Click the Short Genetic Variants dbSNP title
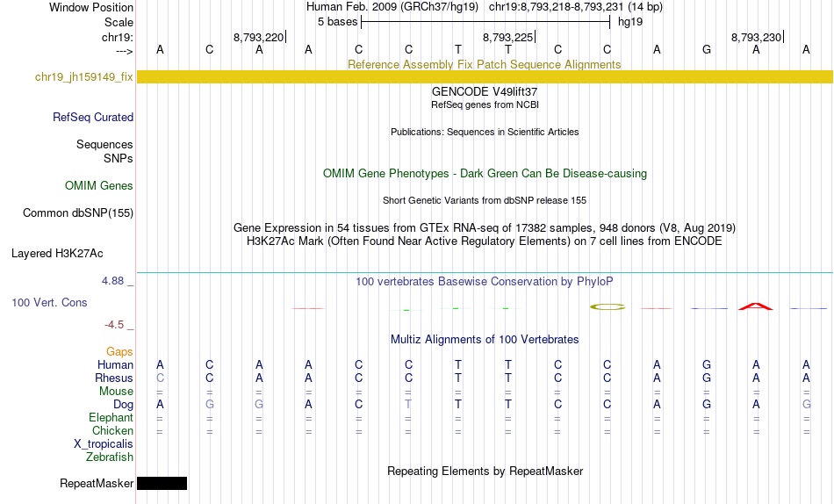This screenshot has height=504, width=834. pos(485,201)
